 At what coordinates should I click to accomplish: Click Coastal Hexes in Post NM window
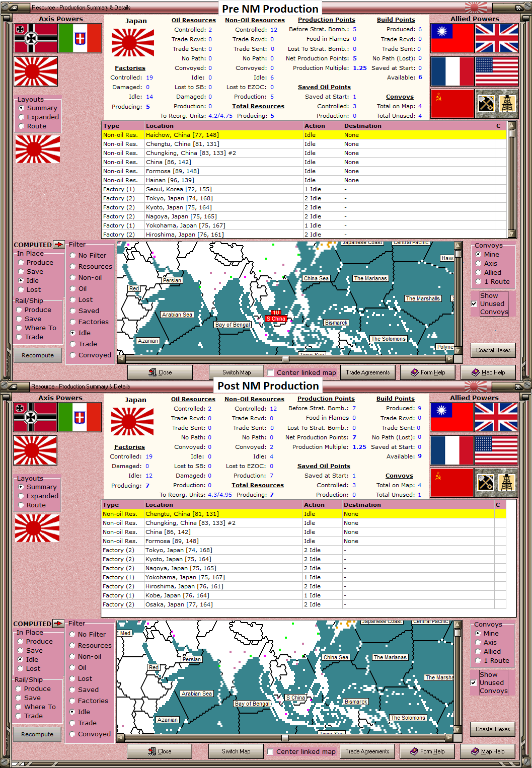point(493,729)
